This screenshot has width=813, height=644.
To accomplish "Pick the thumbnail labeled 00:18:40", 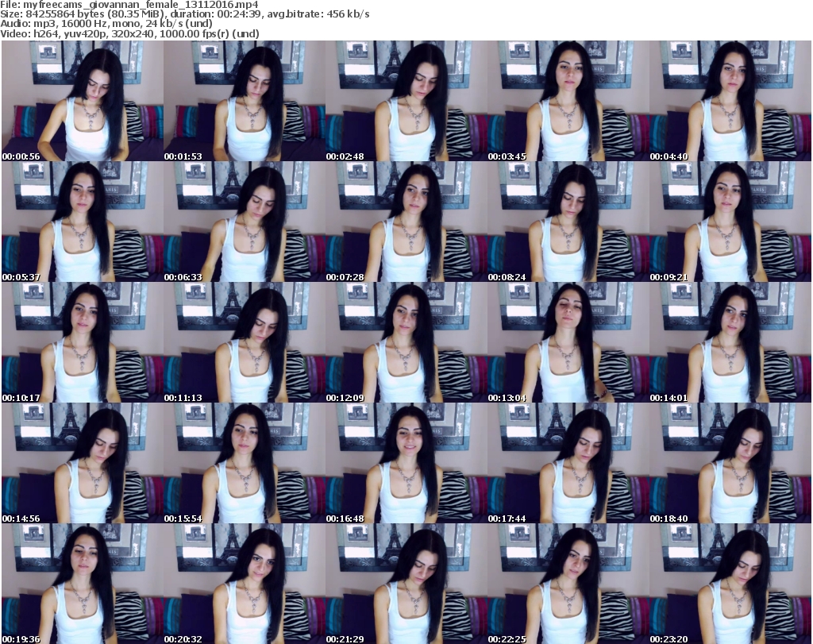I will tap(730, 463).
